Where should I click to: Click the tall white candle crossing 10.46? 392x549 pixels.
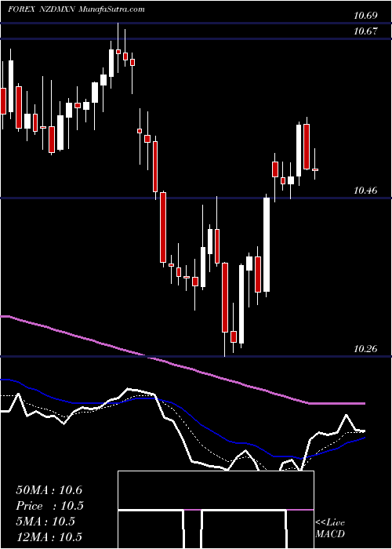pos(267,245)
